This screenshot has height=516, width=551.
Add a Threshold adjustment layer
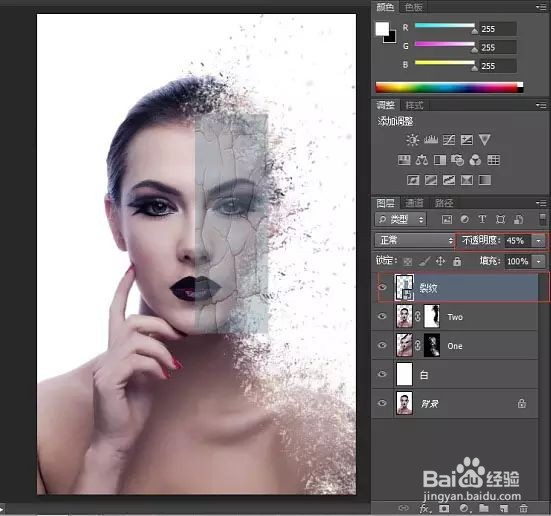(x=449, y=180)
